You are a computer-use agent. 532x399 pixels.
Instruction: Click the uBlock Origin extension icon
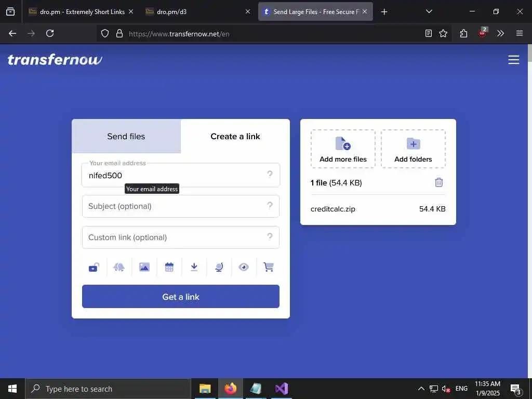(483, 33)
